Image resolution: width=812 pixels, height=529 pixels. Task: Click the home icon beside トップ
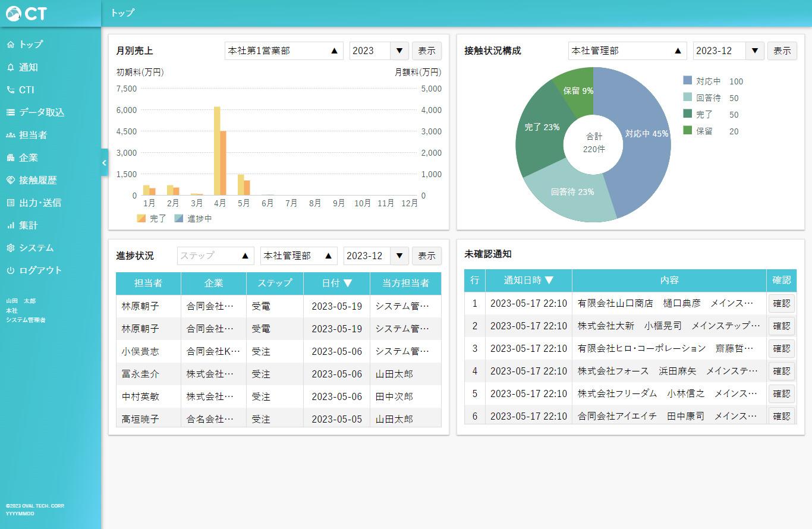[x=10, y=45]
